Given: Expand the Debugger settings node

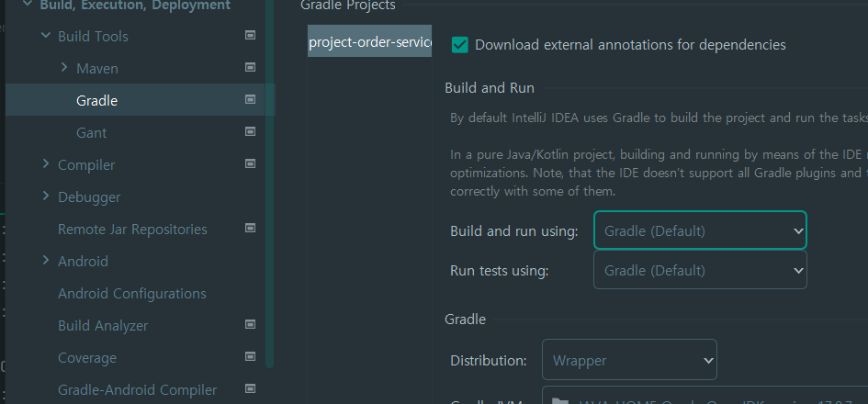Looking at the screenshot, I should click(46, 196).
